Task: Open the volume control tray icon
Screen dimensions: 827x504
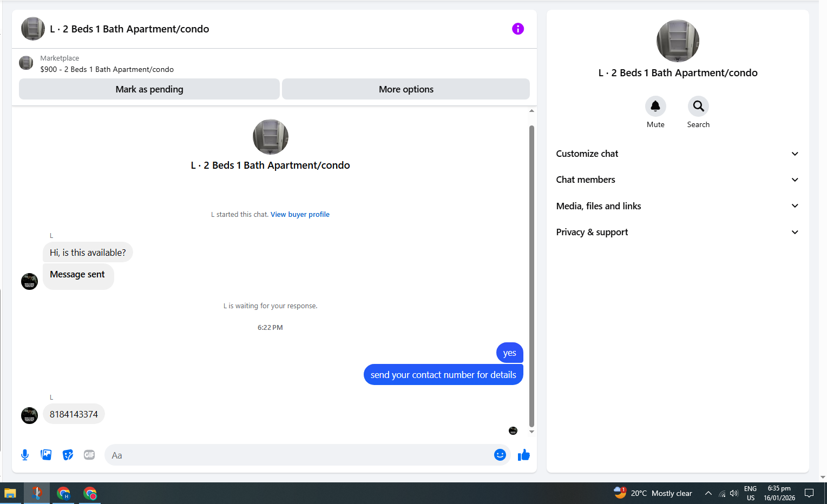Action: [x=734, y=493]
